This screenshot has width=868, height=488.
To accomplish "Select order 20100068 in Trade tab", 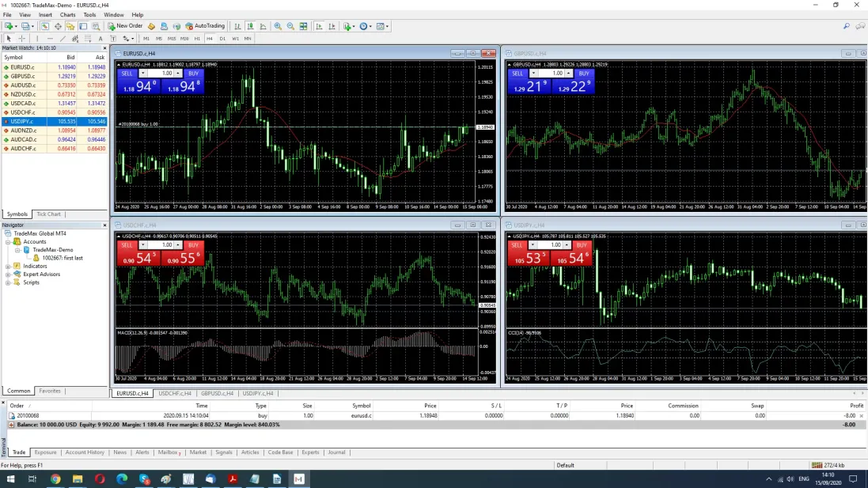I will point(434,415).
